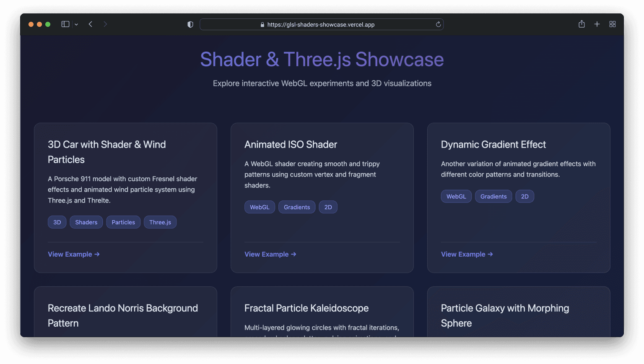View Example for Dynamic Gradient Effect
The width and height of the screenshot is (644, 364).
[x=467, y=254]
